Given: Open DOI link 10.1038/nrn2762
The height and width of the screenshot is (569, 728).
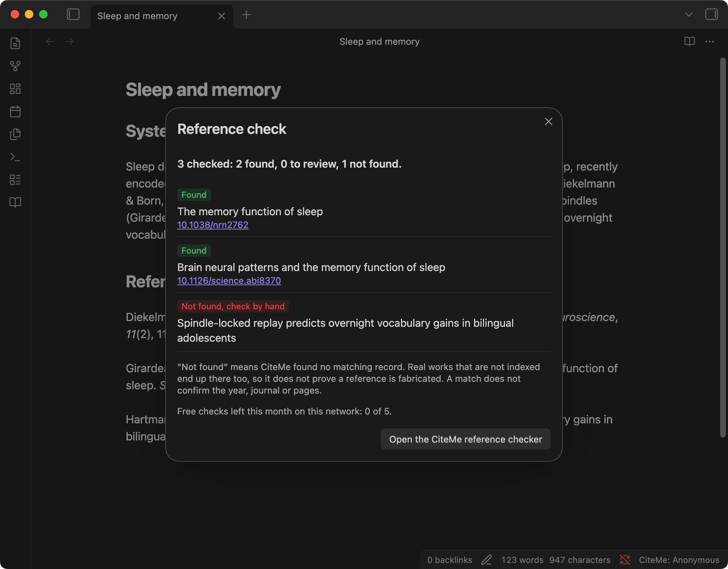Looking at the screenshot, I should [213, 225].
